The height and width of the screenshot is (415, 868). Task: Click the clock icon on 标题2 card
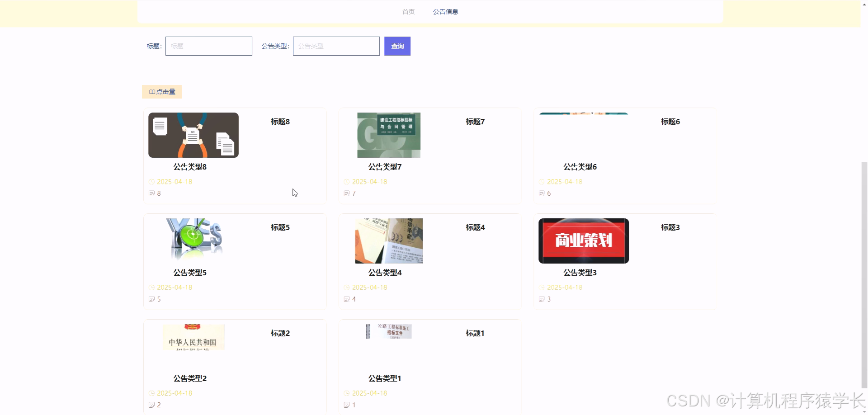[151, 393]
